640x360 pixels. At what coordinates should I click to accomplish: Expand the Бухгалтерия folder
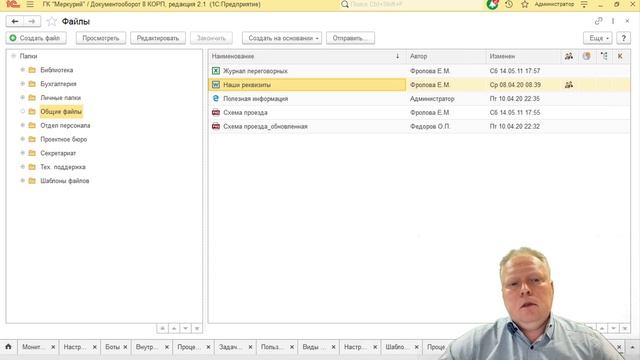click(22, 84)
